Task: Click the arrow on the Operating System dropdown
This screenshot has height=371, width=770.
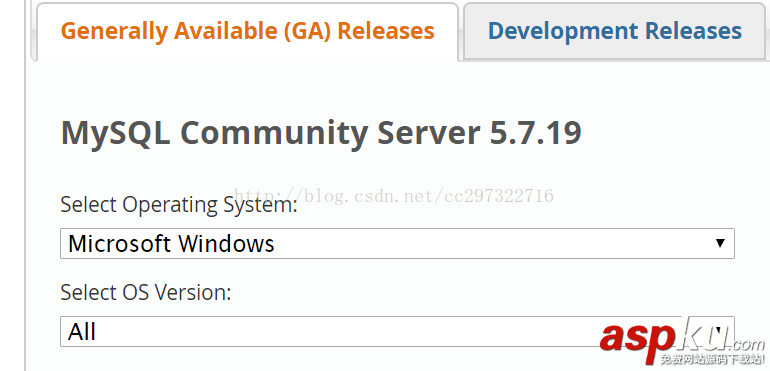Action: 720,243
